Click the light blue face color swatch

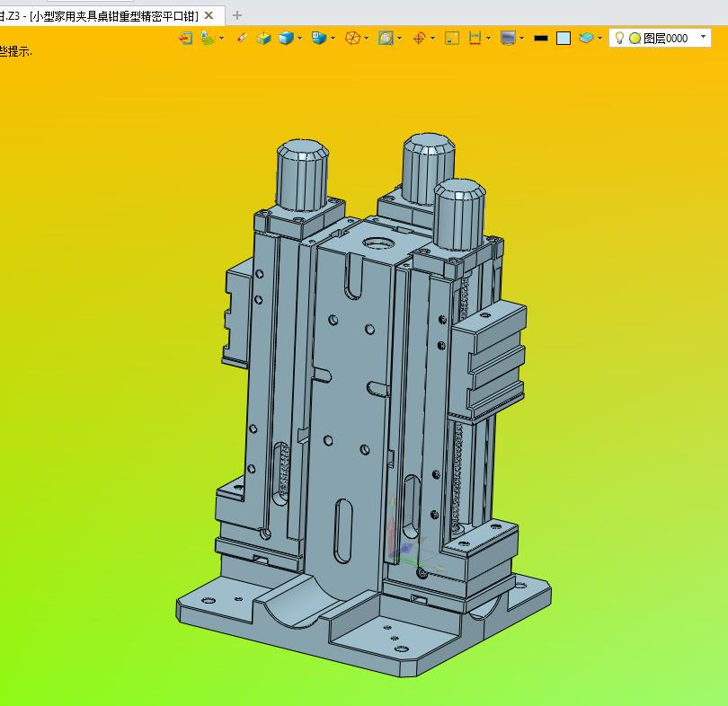(564, 38)
